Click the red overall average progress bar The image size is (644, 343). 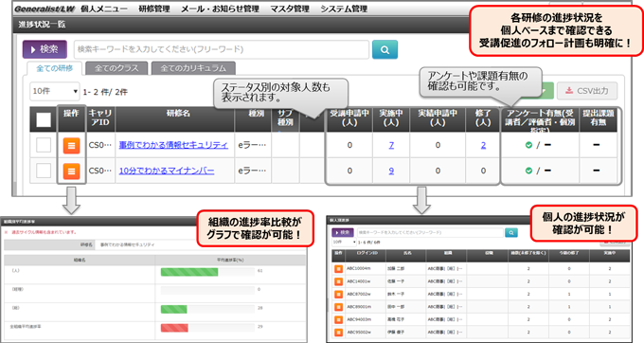[174, 328]
